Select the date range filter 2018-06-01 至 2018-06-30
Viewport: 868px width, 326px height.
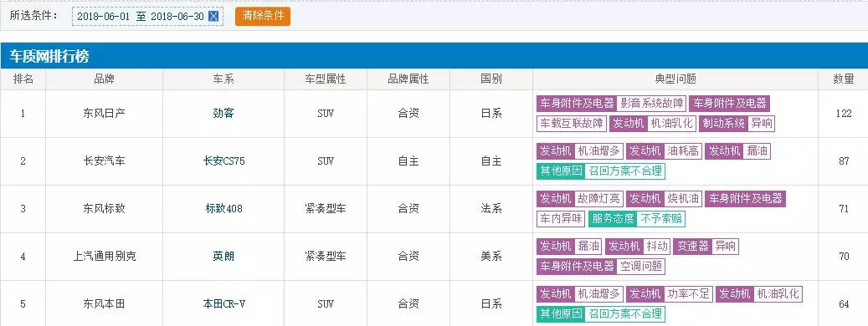[148, 16]
